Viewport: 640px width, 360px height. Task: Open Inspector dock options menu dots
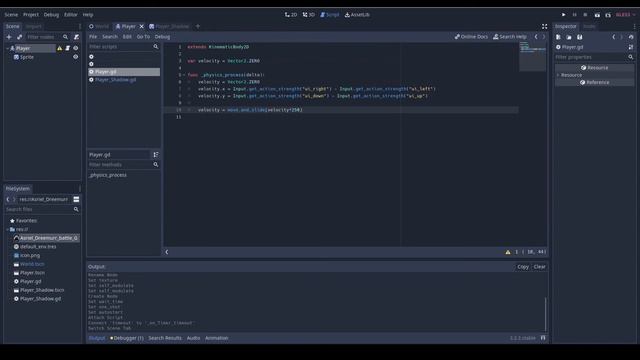634,26
